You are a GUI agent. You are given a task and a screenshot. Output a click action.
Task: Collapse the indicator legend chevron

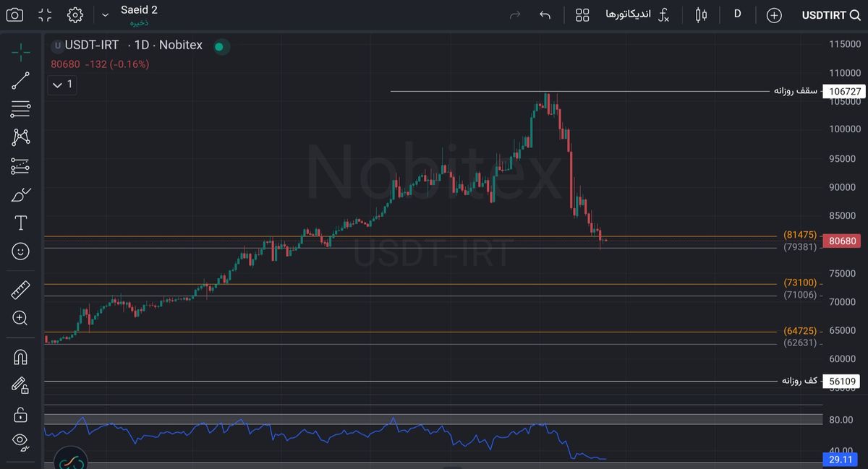click(x=58, y=85)
